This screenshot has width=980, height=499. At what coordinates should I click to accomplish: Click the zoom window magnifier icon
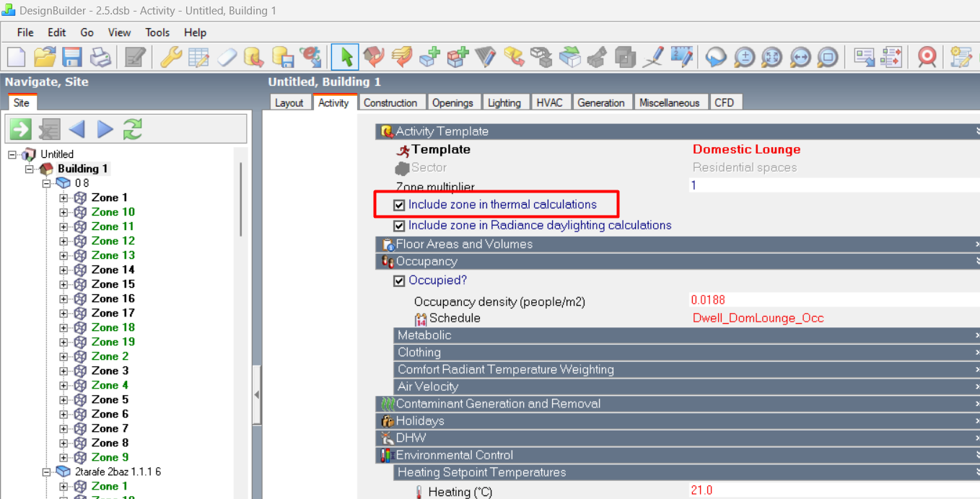[x=828, y=57]
